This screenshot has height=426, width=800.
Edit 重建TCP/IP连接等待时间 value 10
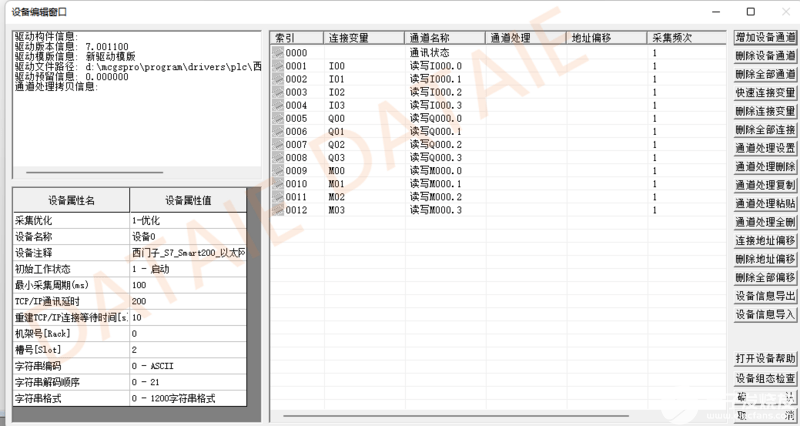point(188,317)
